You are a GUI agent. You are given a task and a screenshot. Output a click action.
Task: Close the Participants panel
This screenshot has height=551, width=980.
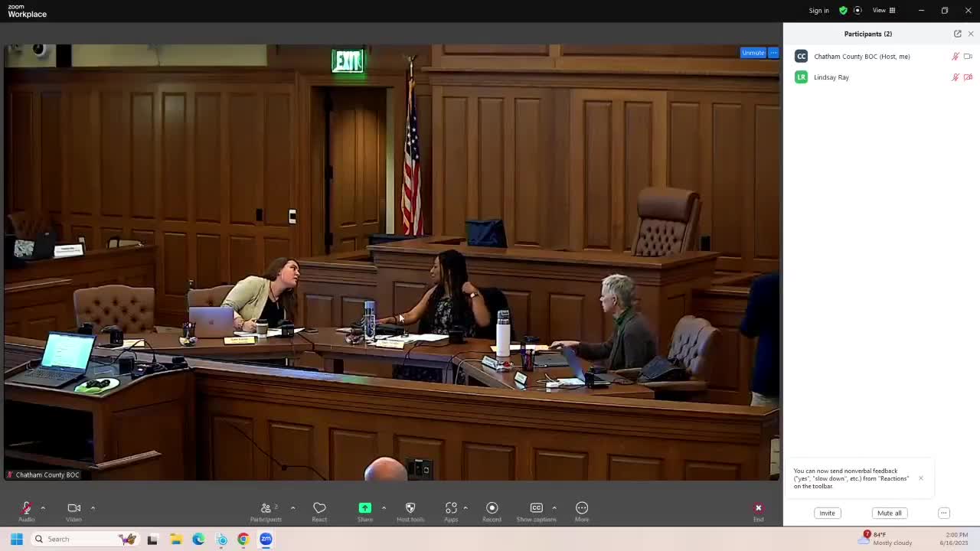[x=971, y=34]
